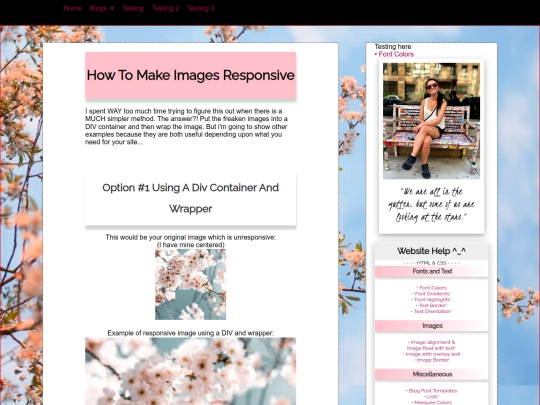Open the Testing nav link

point(133,8)
